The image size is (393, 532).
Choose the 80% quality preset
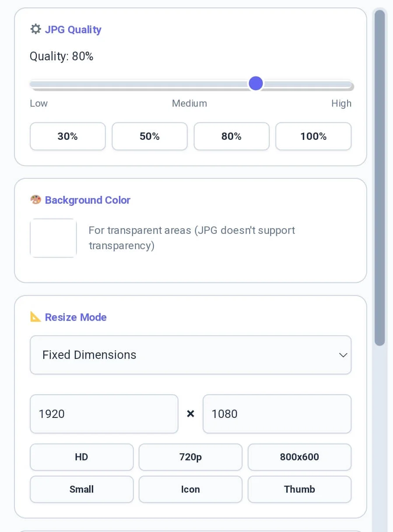pyautogui.click(x=231, y=136)
